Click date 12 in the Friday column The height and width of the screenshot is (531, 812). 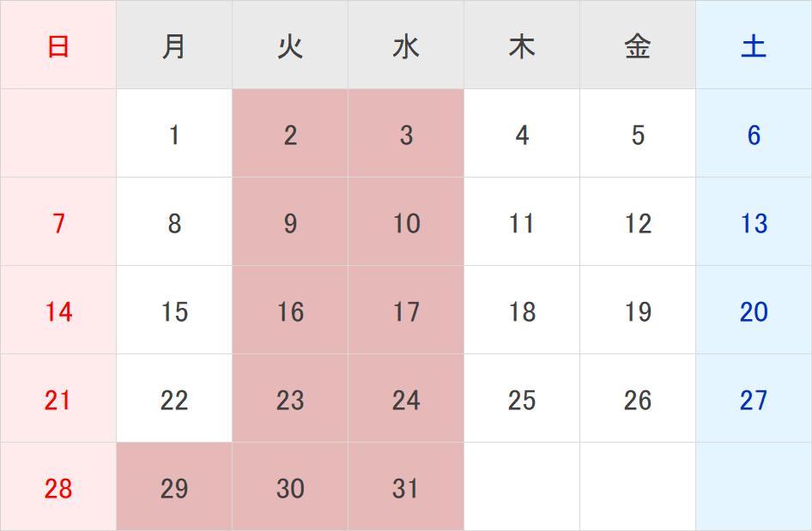638,224
